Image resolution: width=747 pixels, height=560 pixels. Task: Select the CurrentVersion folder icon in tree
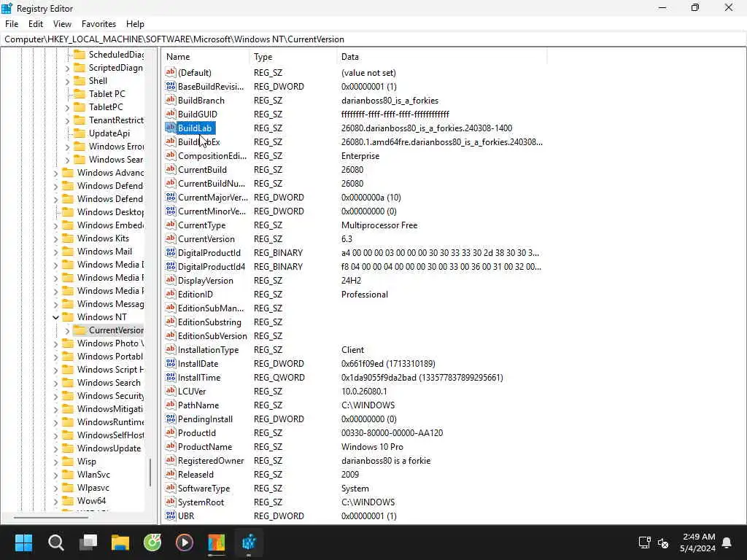[80, 330]
